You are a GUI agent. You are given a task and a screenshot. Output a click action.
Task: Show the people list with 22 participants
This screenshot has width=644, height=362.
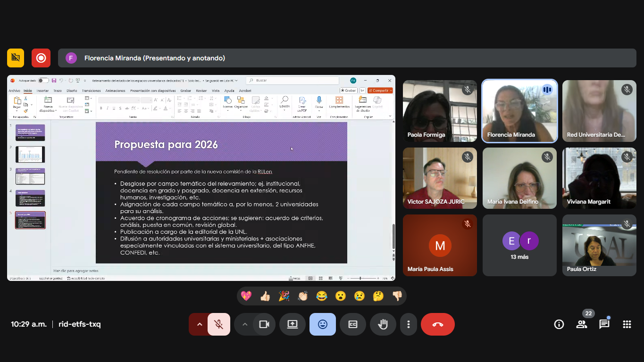pos(582,324)
